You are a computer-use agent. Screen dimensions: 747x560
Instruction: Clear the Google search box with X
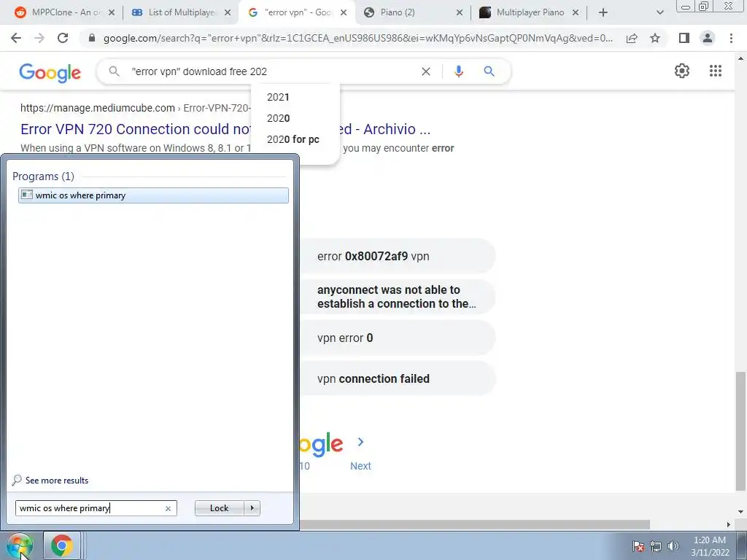[x=426, y=71]
